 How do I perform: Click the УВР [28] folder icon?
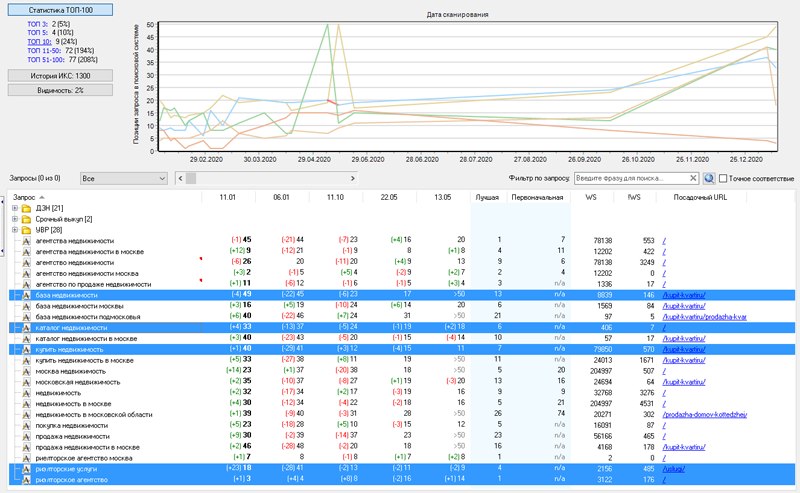(26, 230)
